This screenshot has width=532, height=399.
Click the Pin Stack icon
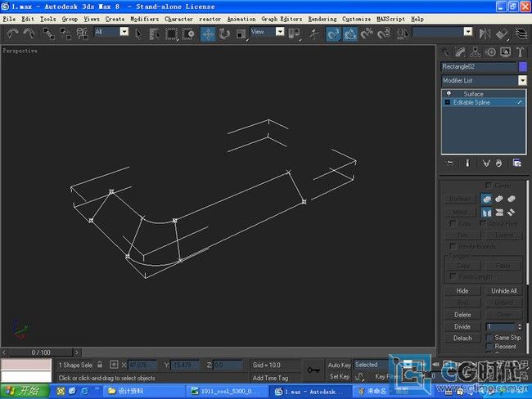(450, 164)
